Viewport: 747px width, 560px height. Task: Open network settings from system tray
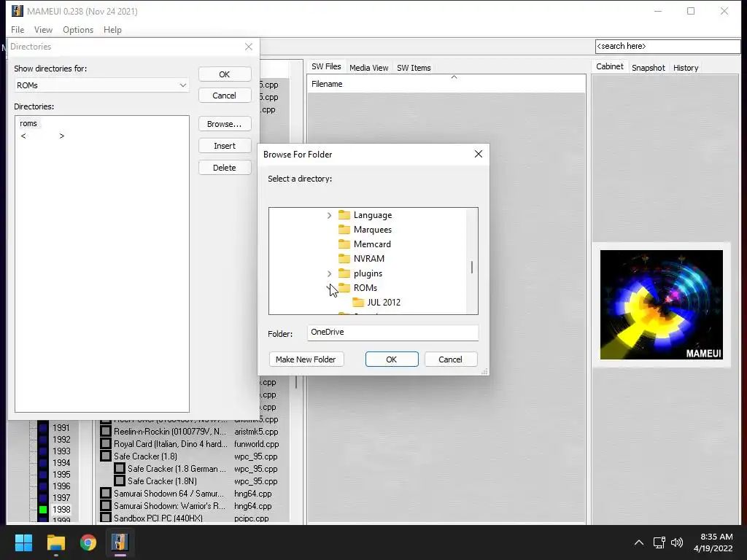tap(659, 542)
